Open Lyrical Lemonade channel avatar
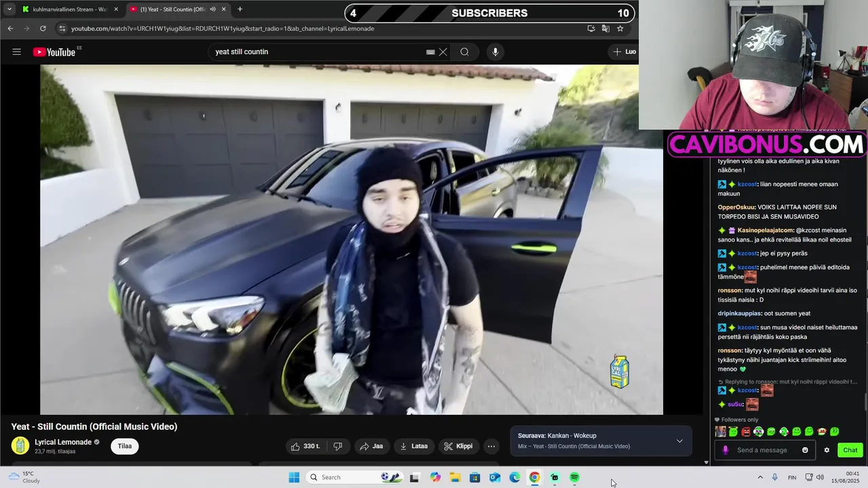The width and height of the screenshot is (868, 488). [x=20, y=446]
